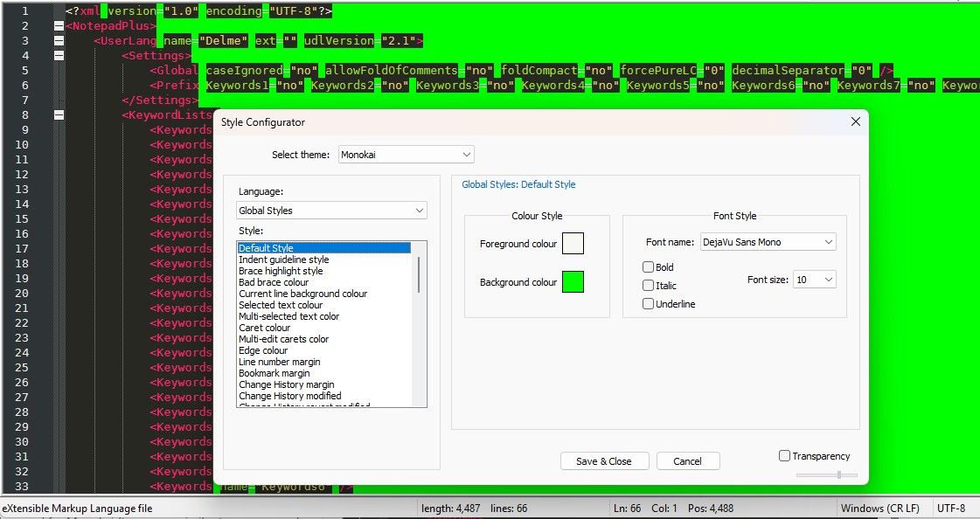Click the length: 4,487 status text

pyautogui.click(x=450, y=509)
